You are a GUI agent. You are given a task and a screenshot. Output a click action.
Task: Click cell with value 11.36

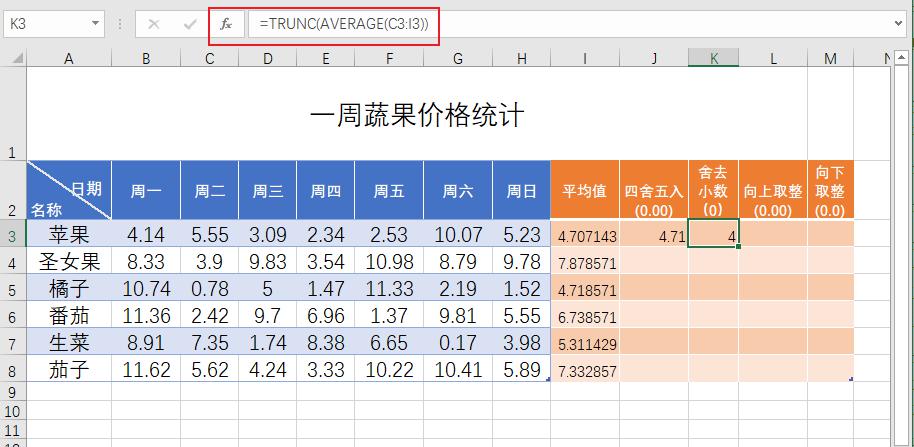click(x=146, y=315)
